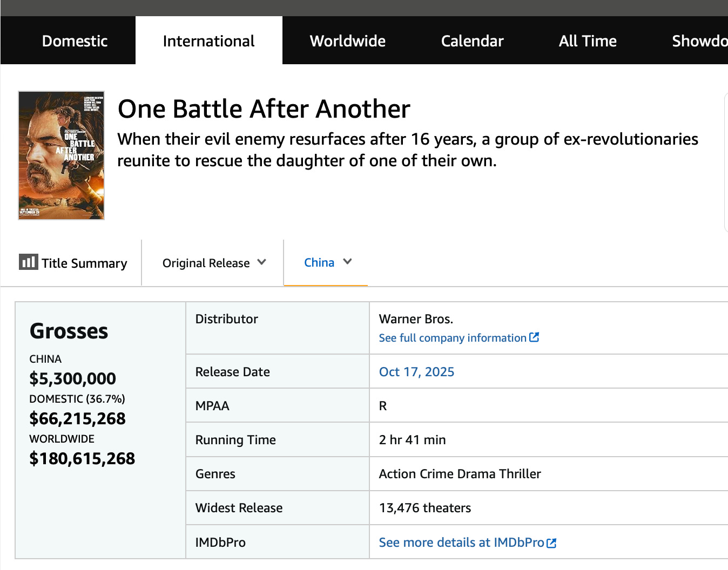Open See more details at IMDbPro
This screenshot has height=570, width=728.
click(461, 542)
